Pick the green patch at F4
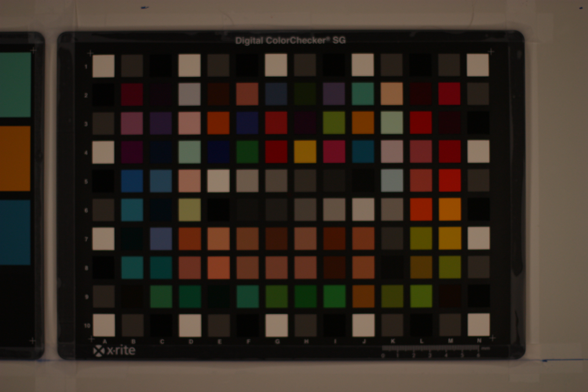Viewport: 588px width, 392px height. click(x=247, y=152)
